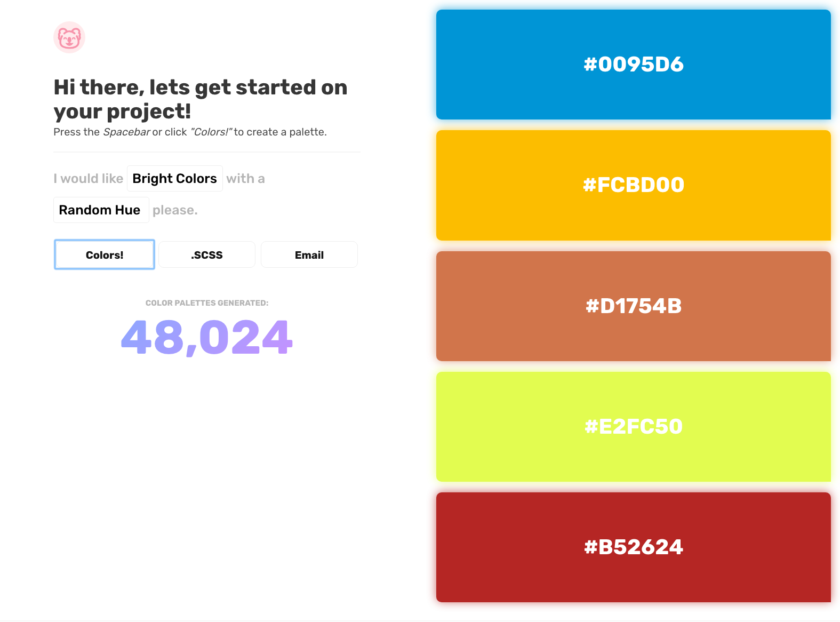The width and height of the screenshot is (840, 622).
Task: Click the #E2FC50 hex code label
Action: [x=634, y=427]
